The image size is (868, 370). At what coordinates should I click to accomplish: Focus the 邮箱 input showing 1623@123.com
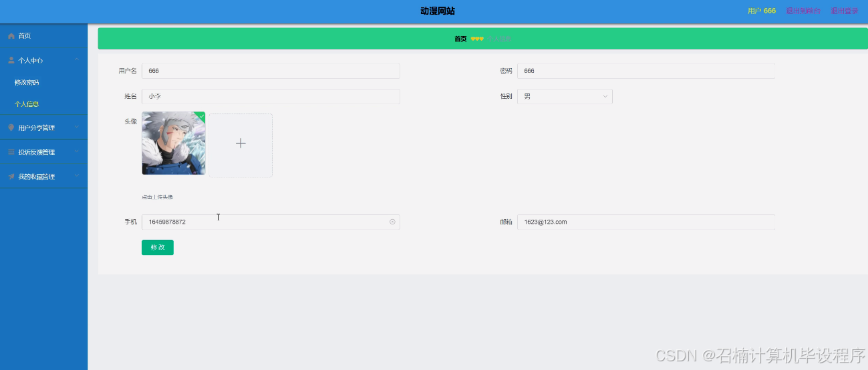coord(646,222)
